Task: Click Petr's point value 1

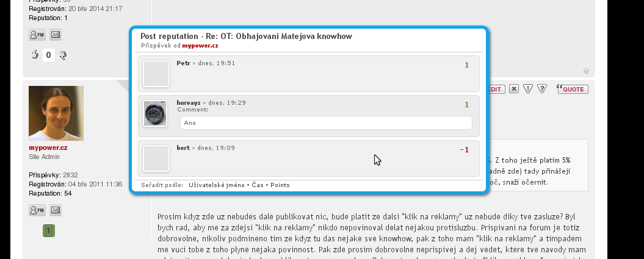Action: (466, 65)
